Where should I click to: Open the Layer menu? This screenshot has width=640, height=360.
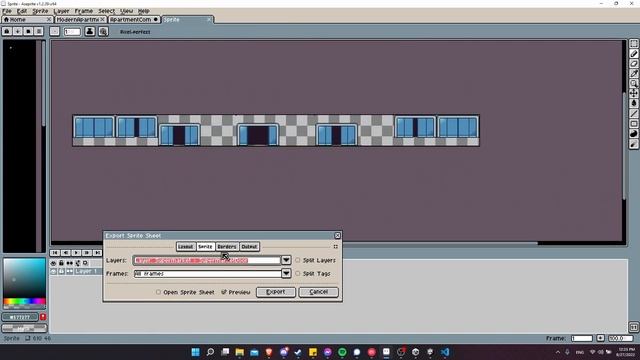(61, 11)
